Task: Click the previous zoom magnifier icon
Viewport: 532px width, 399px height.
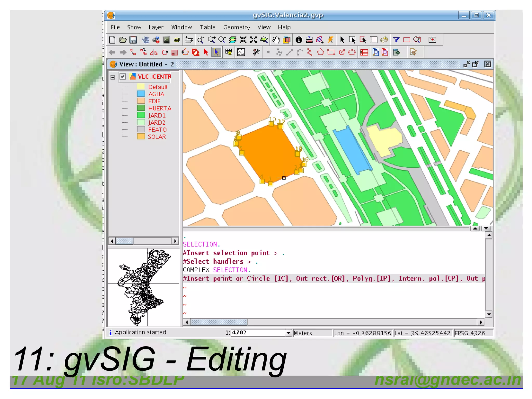Action: pos(201,40)
